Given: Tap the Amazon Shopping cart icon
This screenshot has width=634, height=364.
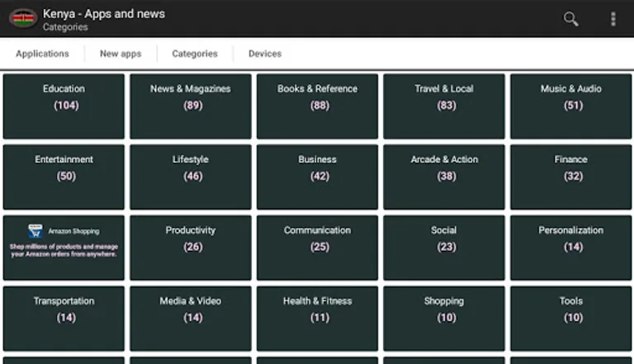Looking at the screenshot, I should 35,231.
